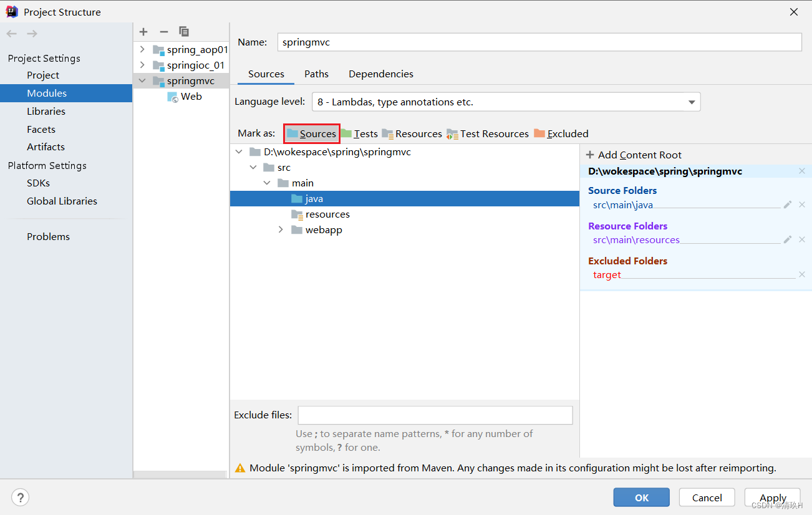
Task: Switch to the Dependencies tab
Action: [x=381, y=74]
